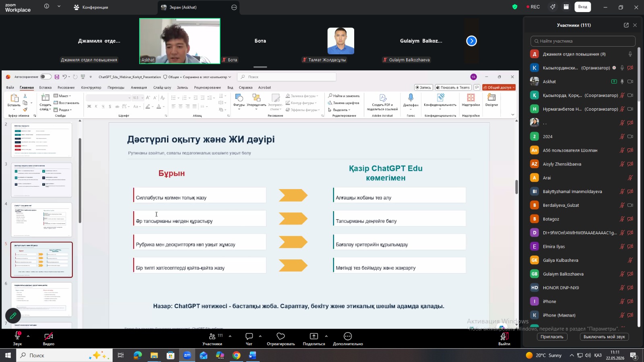The image size is (644, 362).
Task: Toggle microphone for Джамиля отдел повышения (Я)
Action: 630,54
